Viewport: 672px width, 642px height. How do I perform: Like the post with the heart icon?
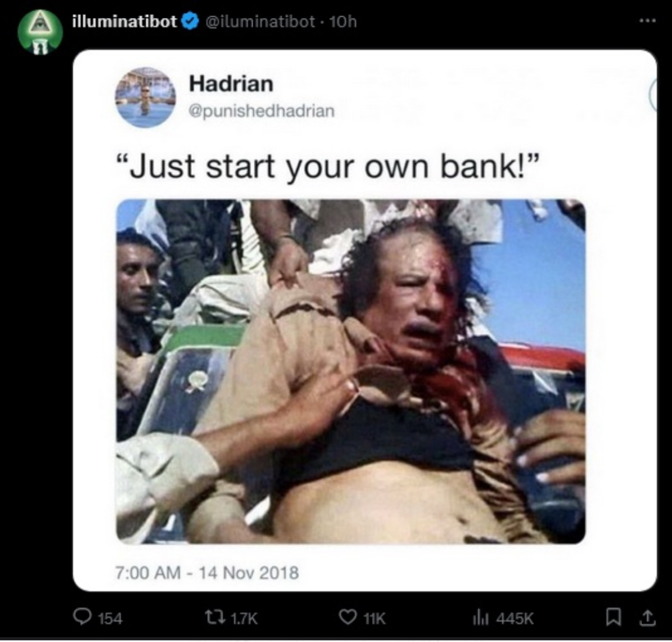tap(348, 617)
